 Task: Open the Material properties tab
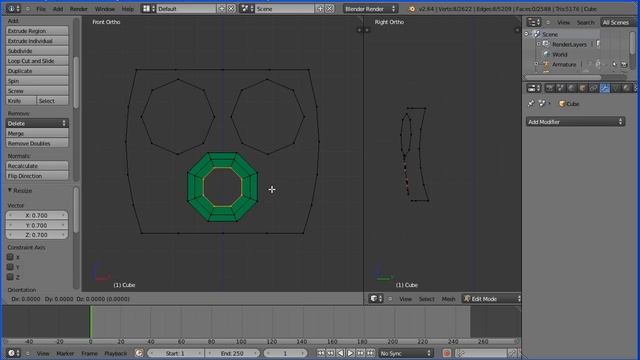(627, 88)
